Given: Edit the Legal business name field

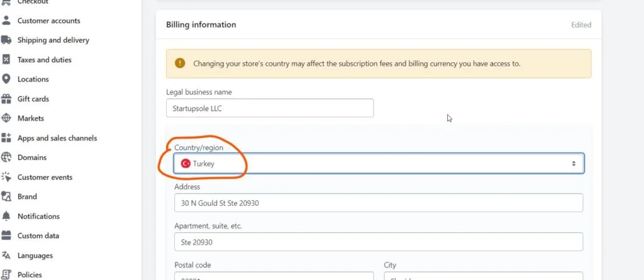Looking at the screenshot, I should pos(270,108).
